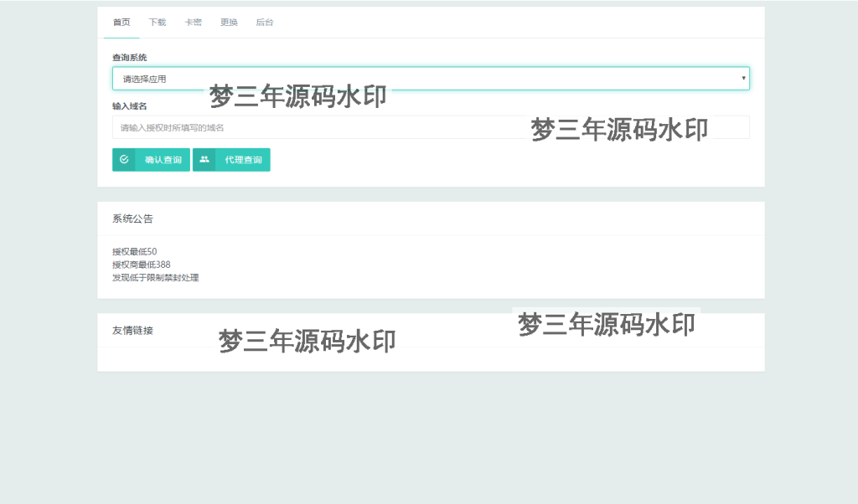Go to the 更换 tab

(229, 23)
